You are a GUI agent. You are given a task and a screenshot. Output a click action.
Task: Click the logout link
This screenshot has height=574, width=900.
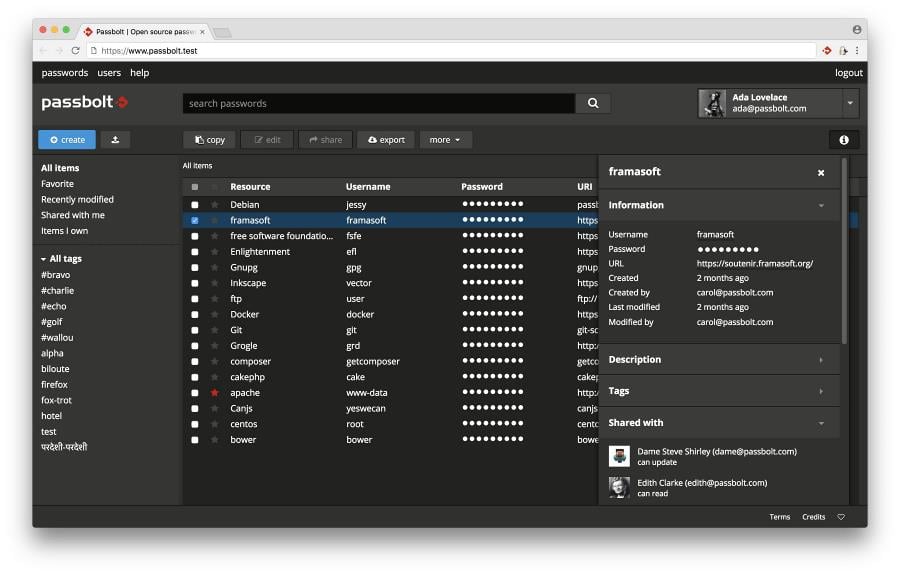[x=848, y=73]
